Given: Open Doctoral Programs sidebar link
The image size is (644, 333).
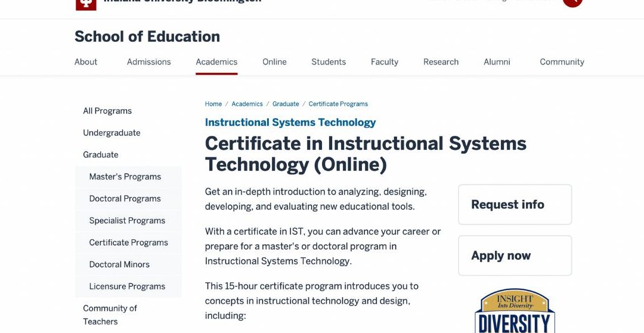Looking at the screenshot, I should click(125, 199).
